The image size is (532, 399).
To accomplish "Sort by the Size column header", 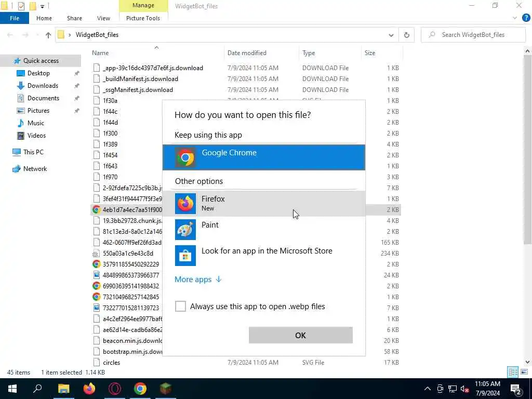I will (370, 53).
